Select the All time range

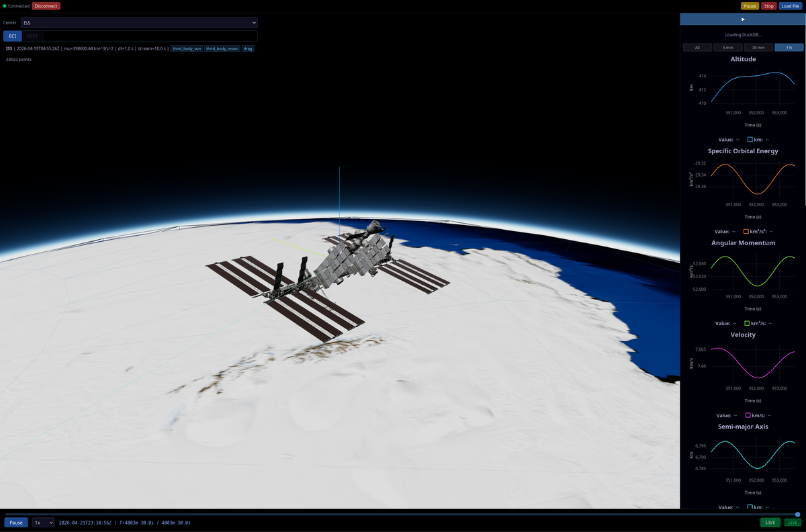pyautogui.click(x=697, y=48)
